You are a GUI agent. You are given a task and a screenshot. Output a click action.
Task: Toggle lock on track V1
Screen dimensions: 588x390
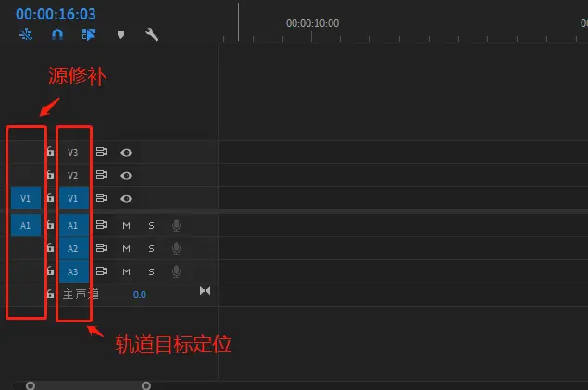coord(50,197)
